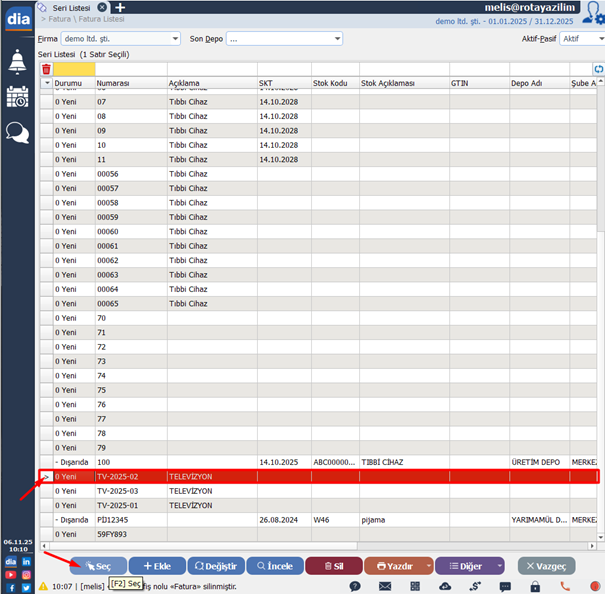Open the calendar icon in sidebar
This screenshot has height=594, width=605.
point(17,97)
